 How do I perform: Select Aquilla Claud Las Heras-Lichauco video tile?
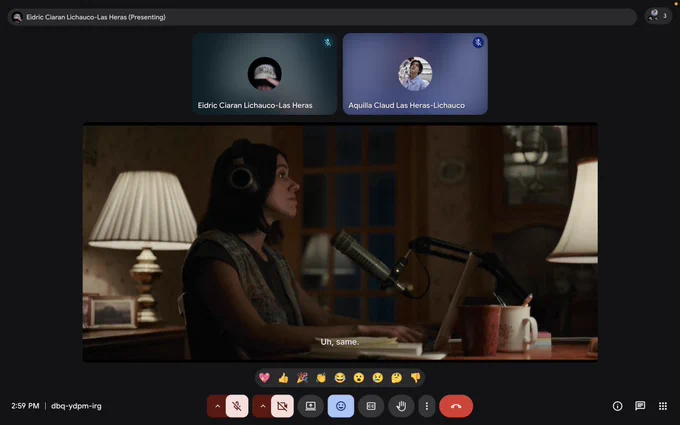415,74
